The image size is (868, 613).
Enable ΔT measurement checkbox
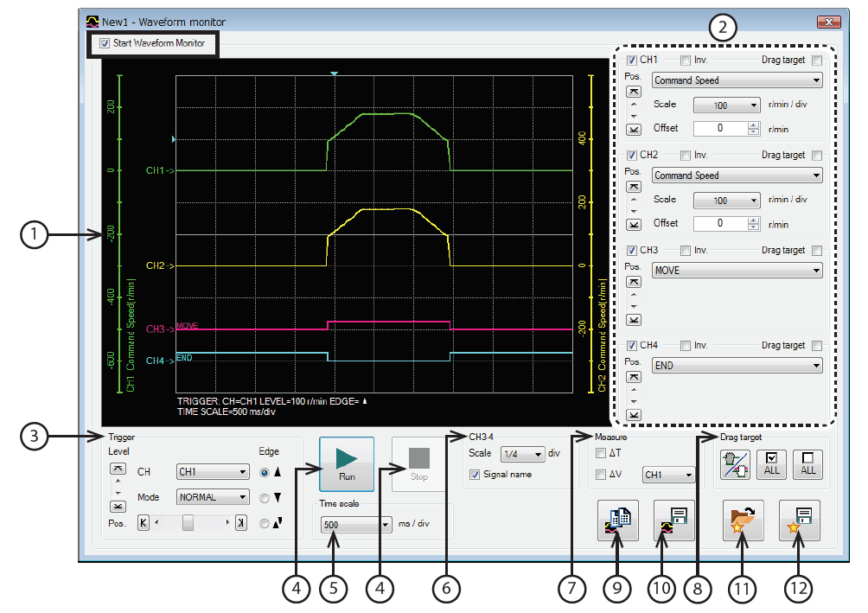pos(601,454)
